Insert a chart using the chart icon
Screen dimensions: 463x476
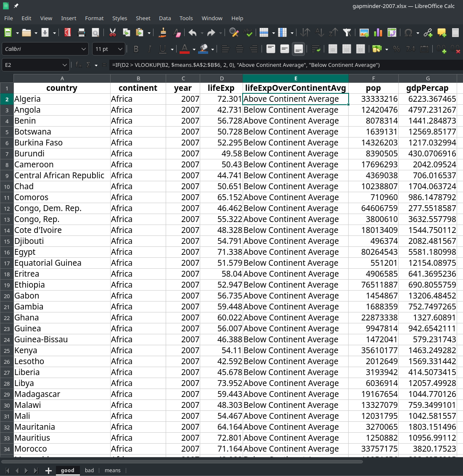click(x=378, y=33)
